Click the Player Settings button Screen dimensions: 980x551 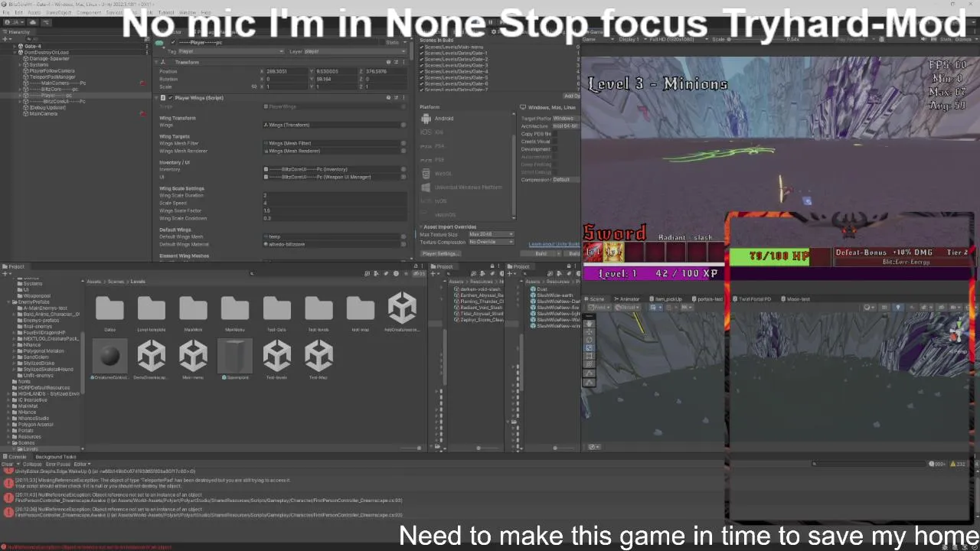(441, 253)
